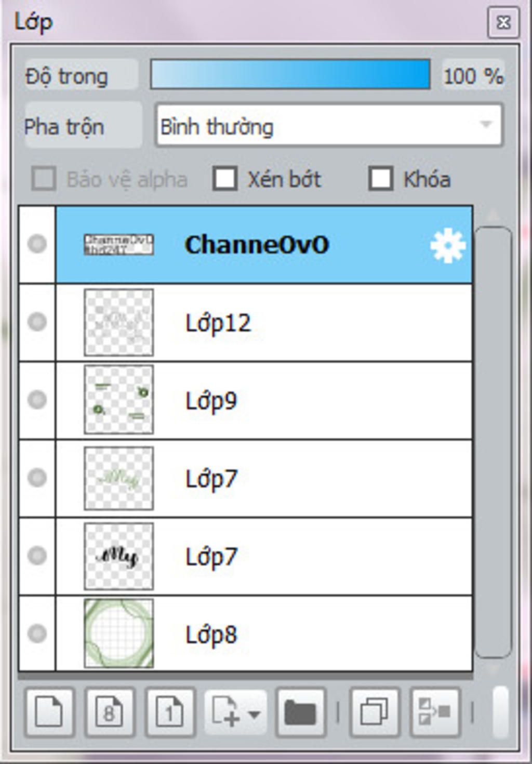Click the Lớp8 layer thumbnail
This screenshot has height=764, width=532.
pyautogui.click(x=119, y=633)
